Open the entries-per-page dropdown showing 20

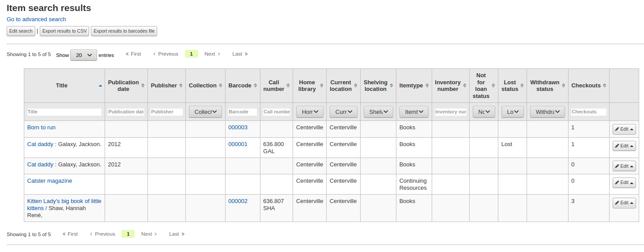[x=83, y=55]
